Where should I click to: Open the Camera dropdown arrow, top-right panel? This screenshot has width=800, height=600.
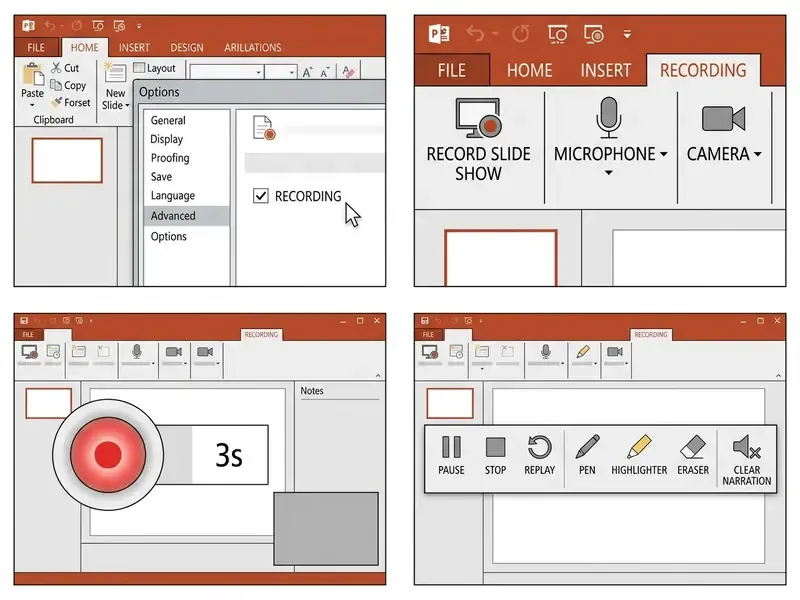(758, 154)
